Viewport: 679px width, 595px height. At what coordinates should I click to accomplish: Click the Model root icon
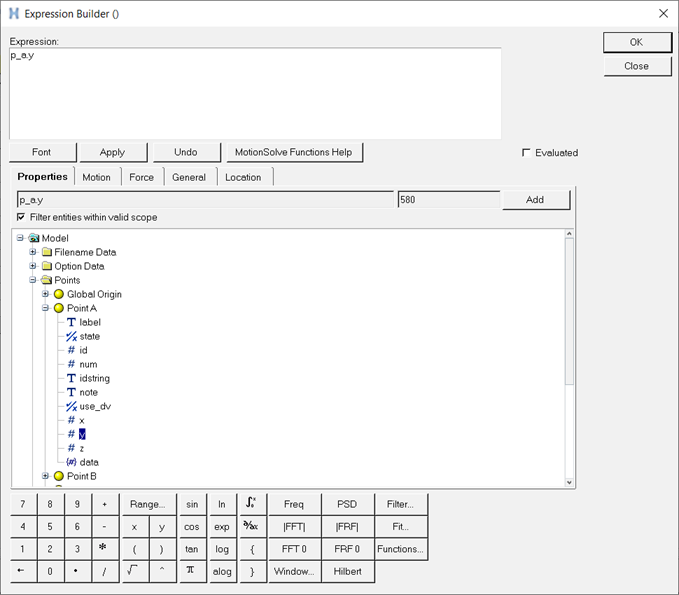tap(34, 238)
